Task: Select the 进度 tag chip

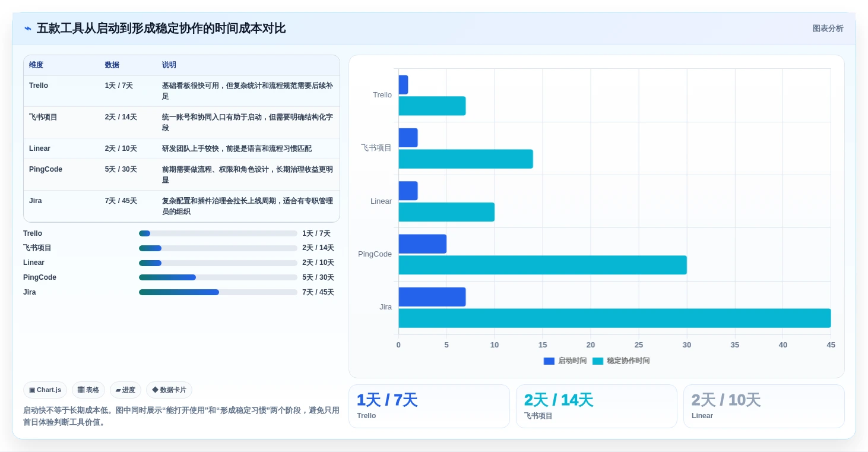Action: (125, 390)
